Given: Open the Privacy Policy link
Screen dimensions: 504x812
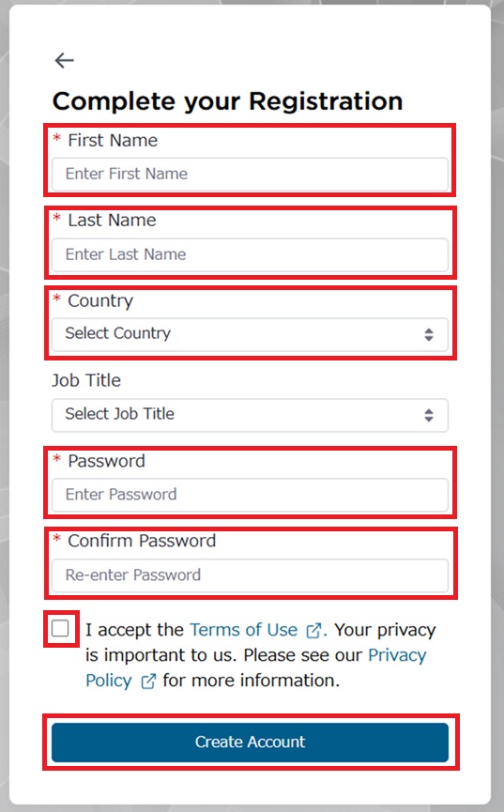Looking at the screenshot, I should click(x=256, y=667).
